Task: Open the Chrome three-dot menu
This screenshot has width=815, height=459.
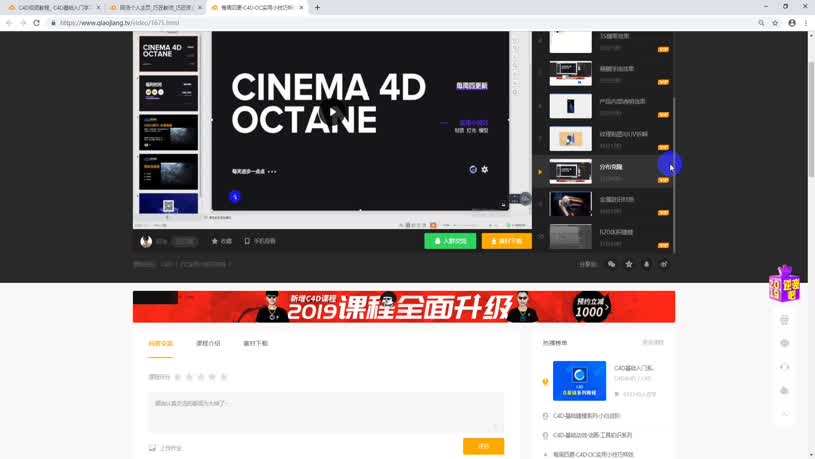Action: pyautogui.click(x=806, y=23)
